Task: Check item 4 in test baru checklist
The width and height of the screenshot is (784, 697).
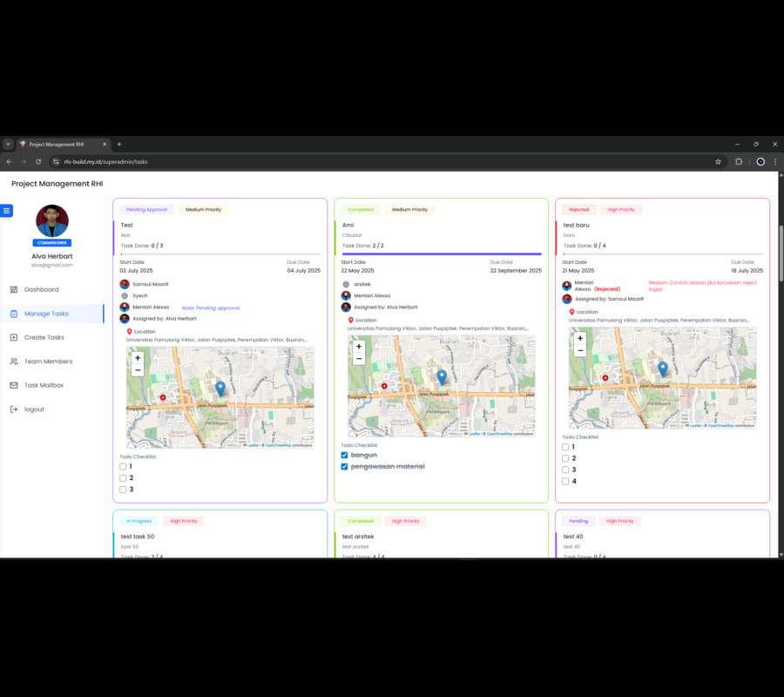Action: point(565,481)
